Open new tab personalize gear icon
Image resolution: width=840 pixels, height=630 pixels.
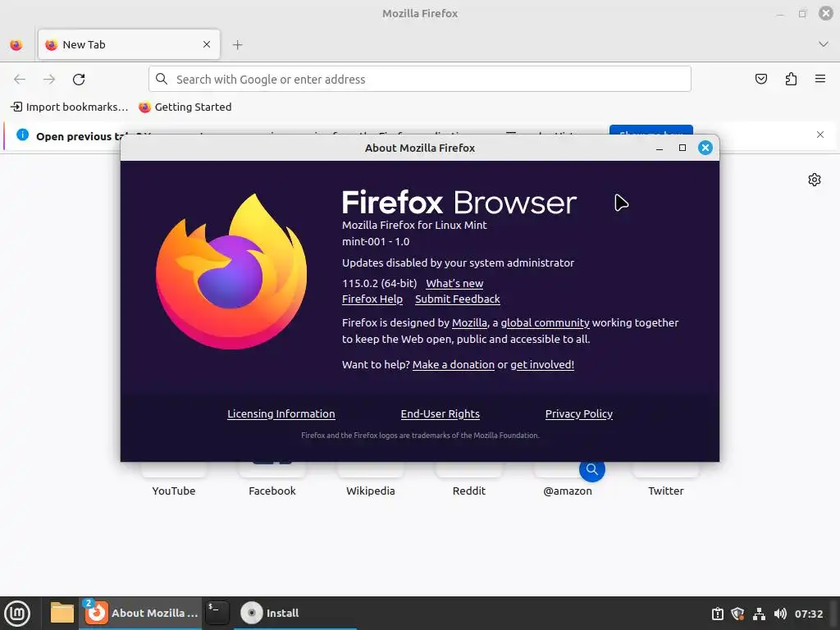[815, 180]
